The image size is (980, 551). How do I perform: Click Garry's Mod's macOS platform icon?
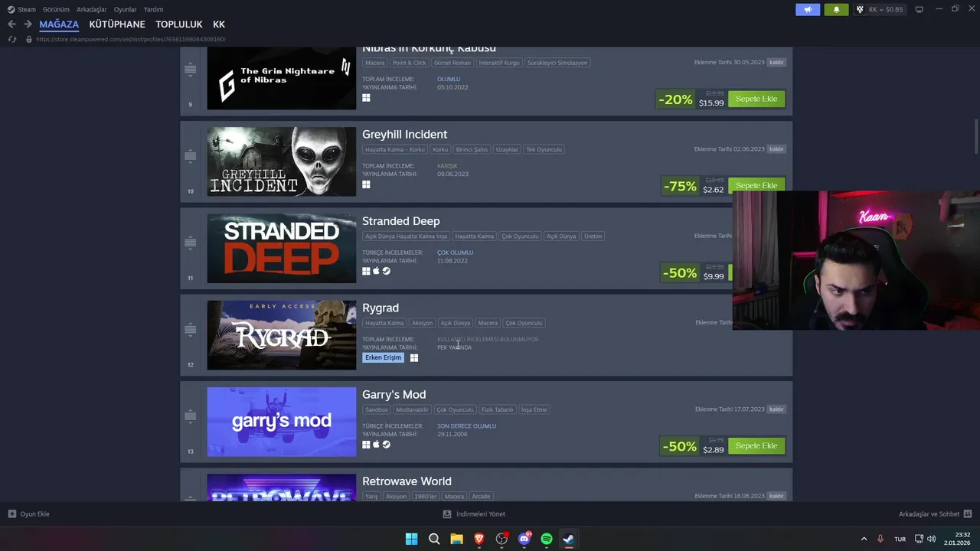click(376, 445)
